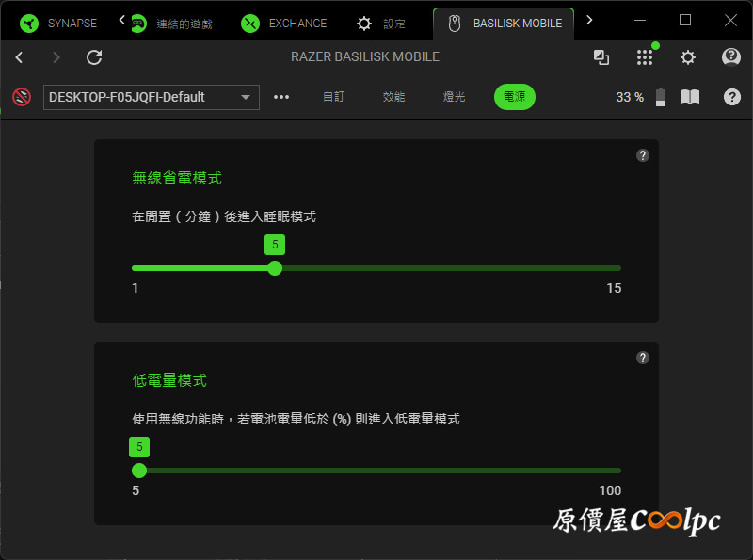Screen dimensions: 753x560
Task: Open the modules grid icon
Action: (645, 57)
